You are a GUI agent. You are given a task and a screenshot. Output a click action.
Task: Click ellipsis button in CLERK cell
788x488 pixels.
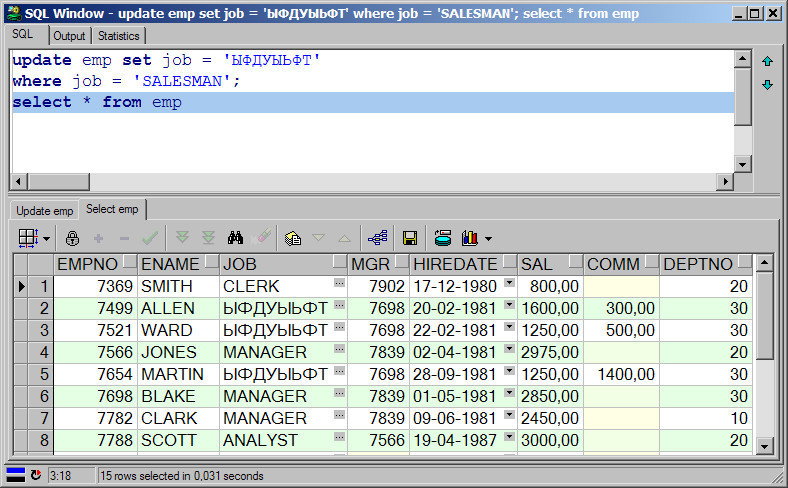tap(339, 283)
